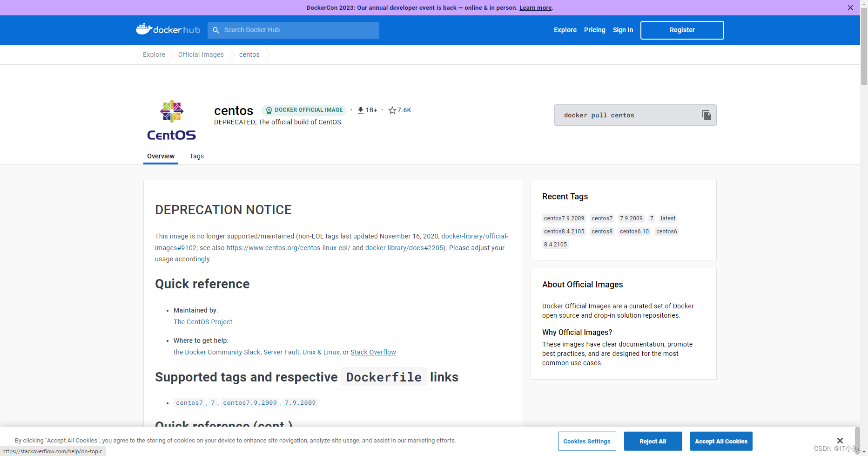Viewport: 868px width, 456px height.
Task: Copy the docker pull centos command
Action: click(x=707, y=115)
